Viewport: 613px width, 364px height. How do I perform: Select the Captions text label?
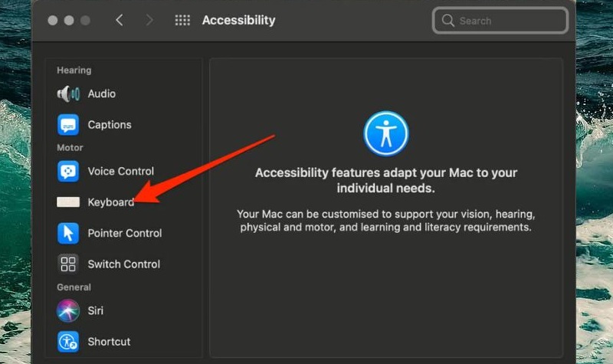110,124
